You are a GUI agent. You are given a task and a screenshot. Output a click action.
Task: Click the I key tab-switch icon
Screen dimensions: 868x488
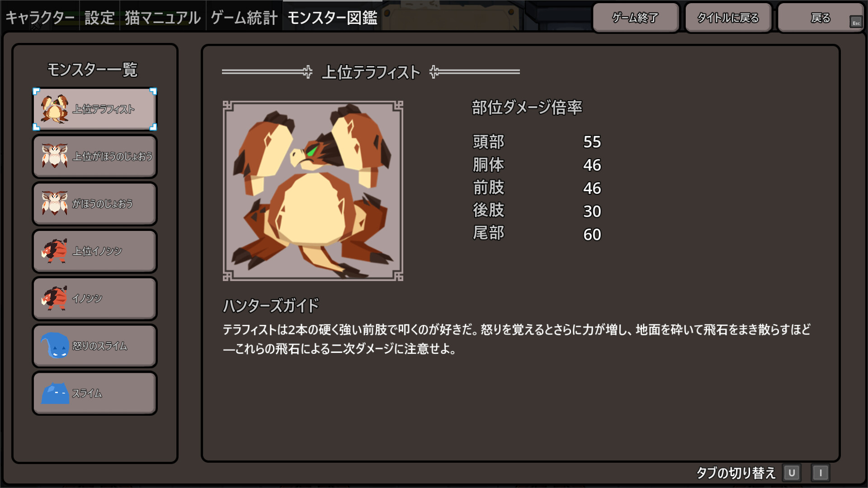pyautogui.click(x=821, y=473)
